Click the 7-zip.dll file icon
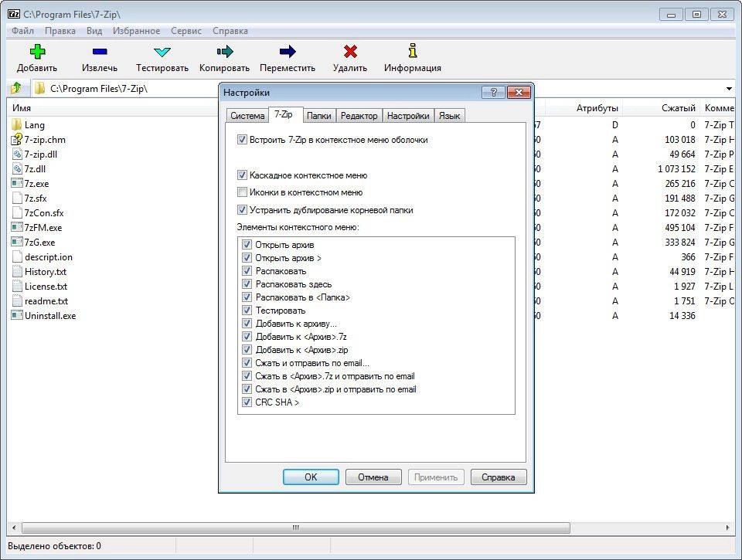 17,154
